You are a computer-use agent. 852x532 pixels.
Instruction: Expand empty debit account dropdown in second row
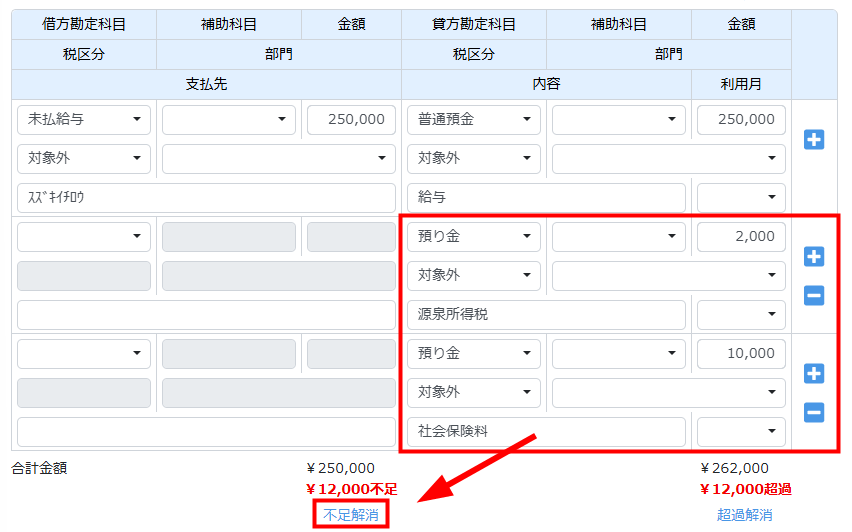point(84,237)
